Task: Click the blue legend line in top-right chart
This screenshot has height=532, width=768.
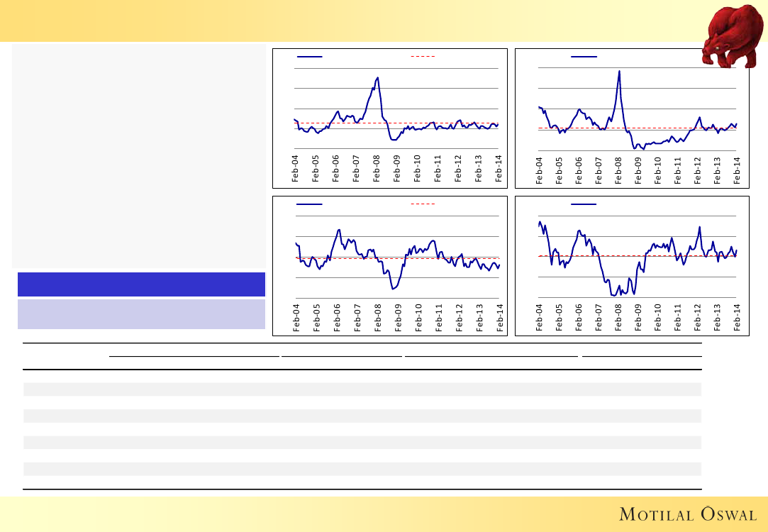Action: [584, 56]
